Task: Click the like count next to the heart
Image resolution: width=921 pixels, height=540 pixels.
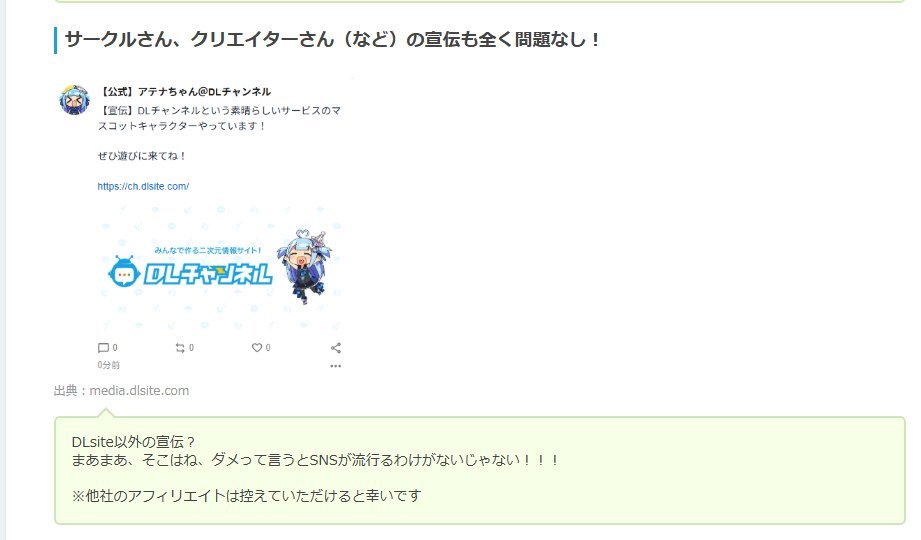Action: [268, 348]
